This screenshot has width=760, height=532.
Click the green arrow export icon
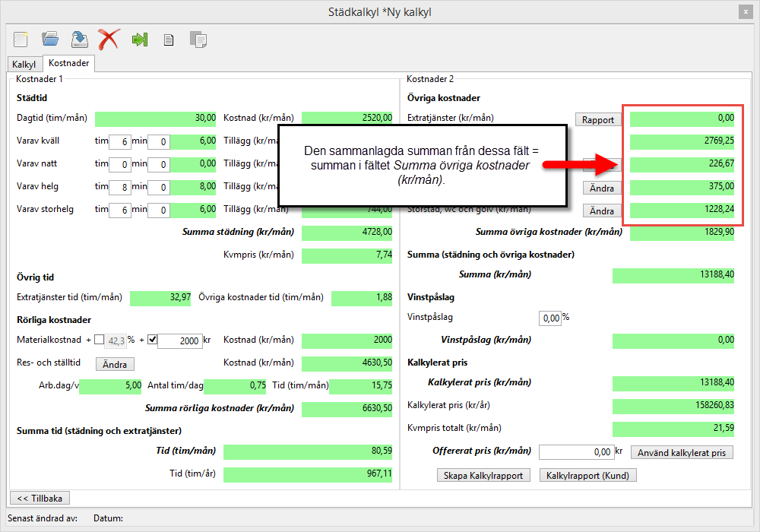(x=139, y=40)
